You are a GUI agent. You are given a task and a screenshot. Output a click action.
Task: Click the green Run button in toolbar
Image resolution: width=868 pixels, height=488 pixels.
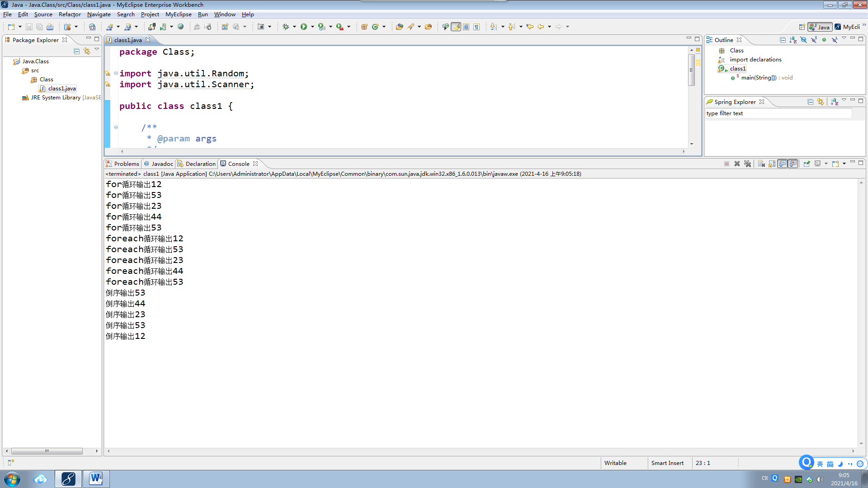coord(304,27)
